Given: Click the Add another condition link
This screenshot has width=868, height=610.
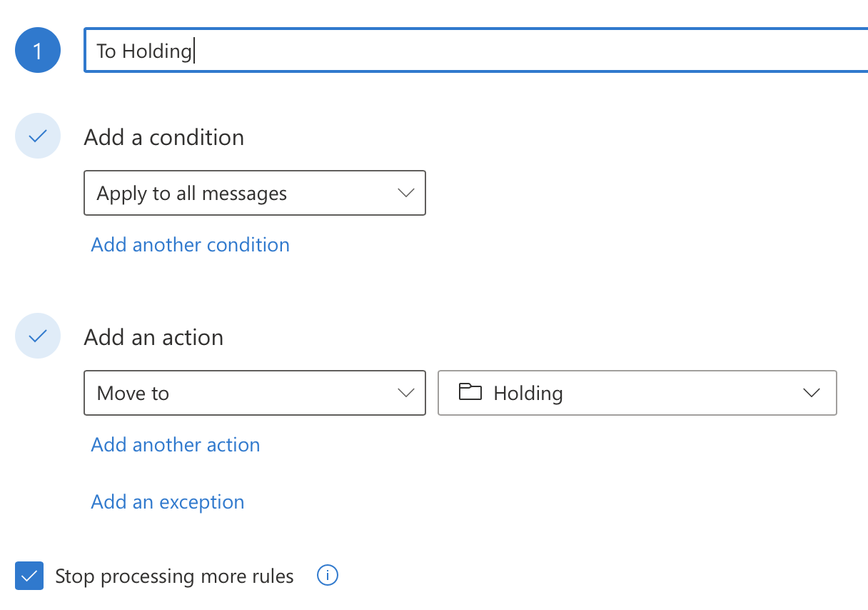Looking at the screenshot, I should pos(190,245).
